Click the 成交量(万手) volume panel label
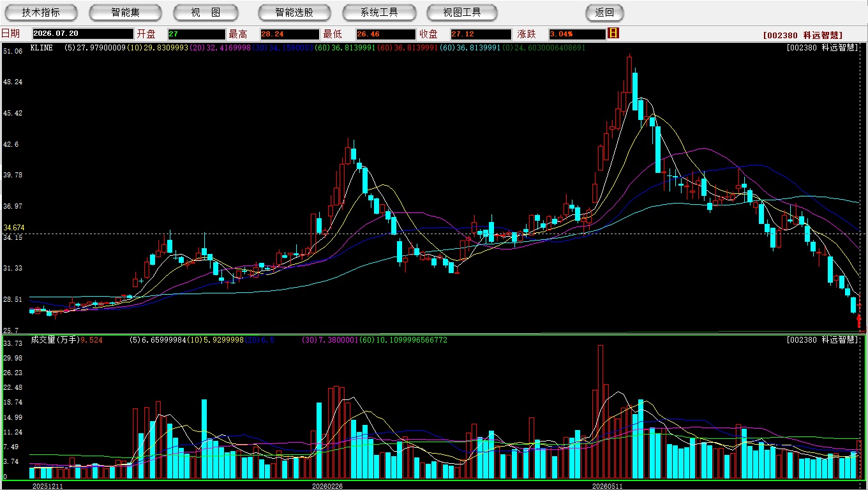Viewport: 868px width, 490px height. (x=54, y=340)
